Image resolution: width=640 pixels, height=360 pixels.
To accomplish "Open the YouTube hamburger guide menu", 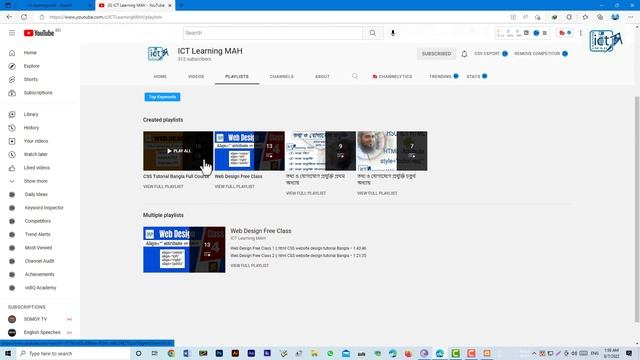I will (x=12, y=33).
